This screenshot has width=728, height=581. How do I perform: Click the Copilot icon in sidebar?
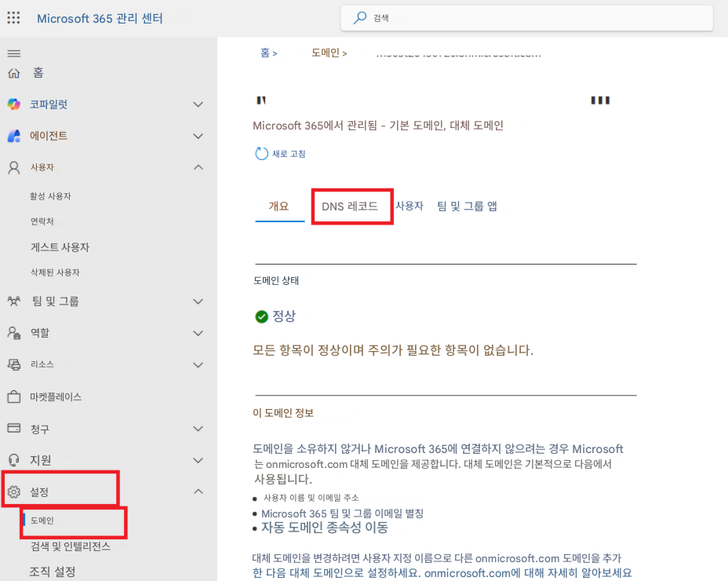point(14,104)
